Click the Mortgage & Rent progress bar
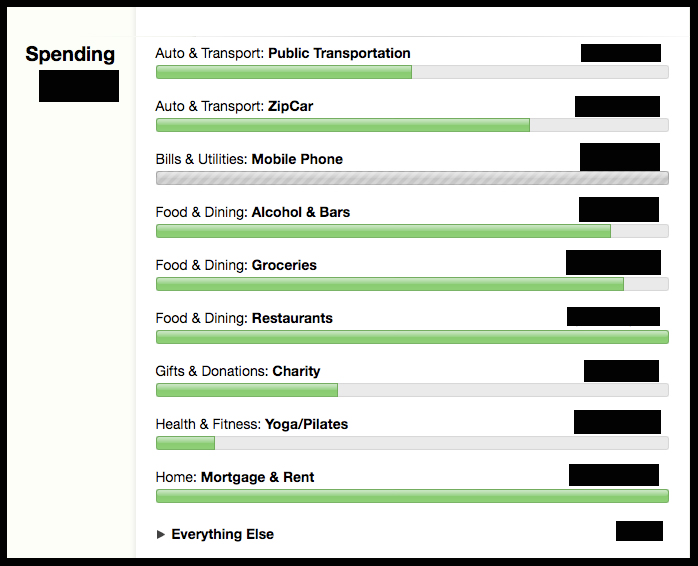Viewport: 698px width, 566px height. point(412,496)
